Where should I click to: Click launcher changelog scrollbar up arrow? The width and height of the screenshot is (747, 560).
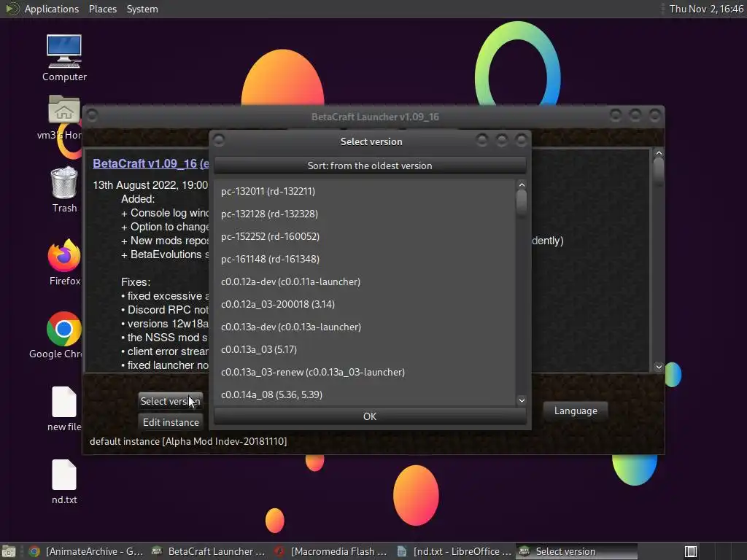(x=659, y=153)
